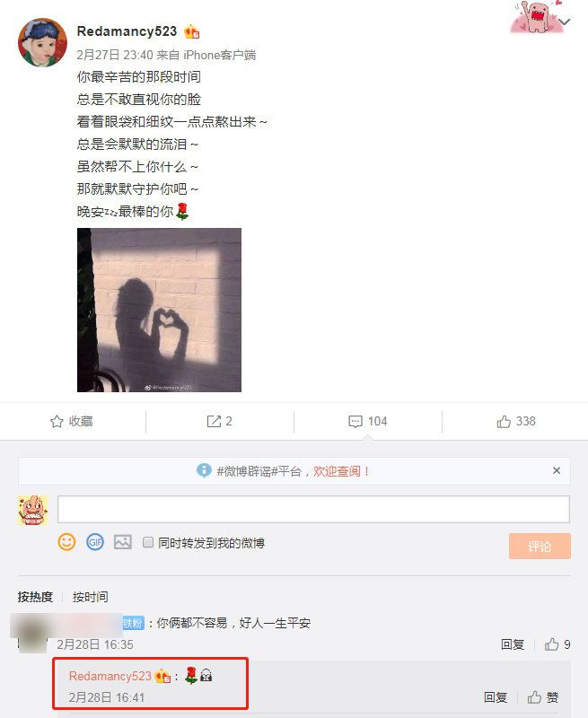Open the heart shadow photo thumbnail
The image size is (588, 718).
click(x=160, y=310)
